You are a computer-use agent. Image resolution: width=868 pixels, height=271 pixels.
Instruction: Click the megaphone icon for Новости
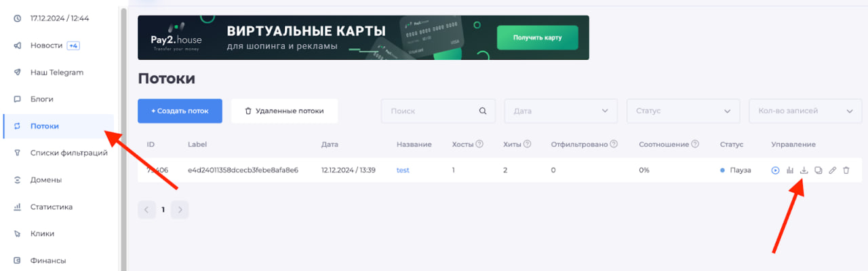click(x=18, y=46)
